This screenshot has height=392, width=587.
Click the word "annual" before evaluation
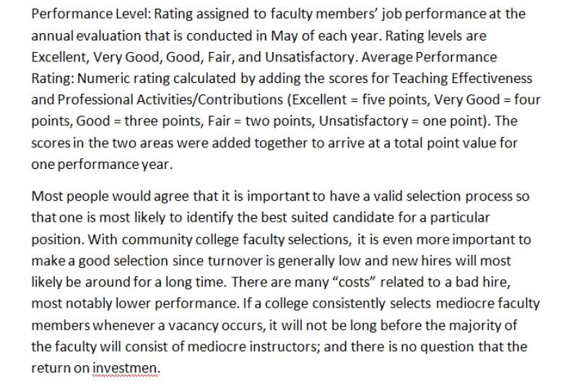pos(53,35)
